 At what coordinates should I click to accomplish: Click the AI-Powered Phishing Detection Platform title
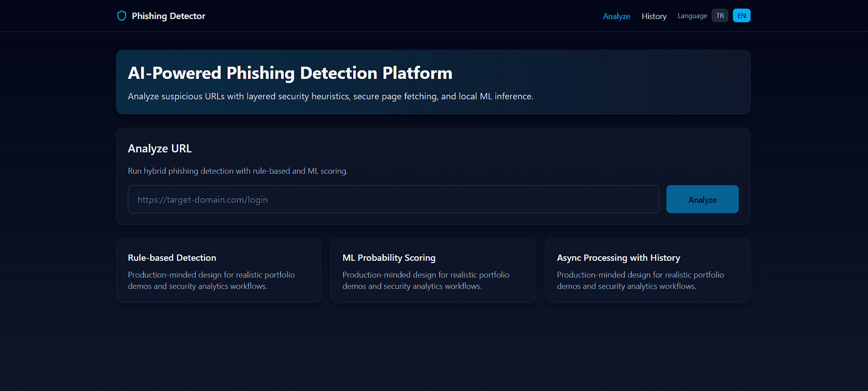pyautogui.click(x=290, y=73)
